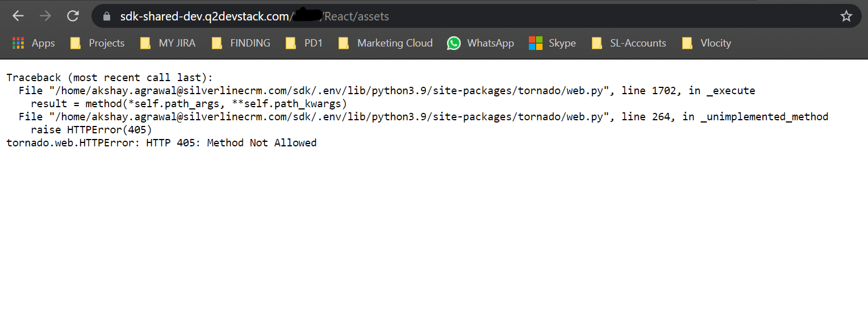
Task: Open the SL-Accounts bookmark folder
Action: (x=628, y=43)
